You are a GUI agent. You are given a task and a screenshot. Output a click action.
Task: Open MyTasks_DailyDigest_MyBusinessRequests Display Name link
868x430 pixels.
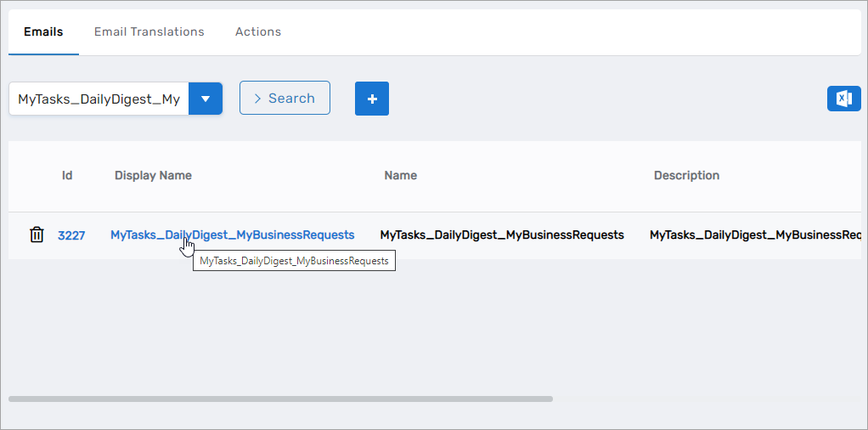pos(232,235)
